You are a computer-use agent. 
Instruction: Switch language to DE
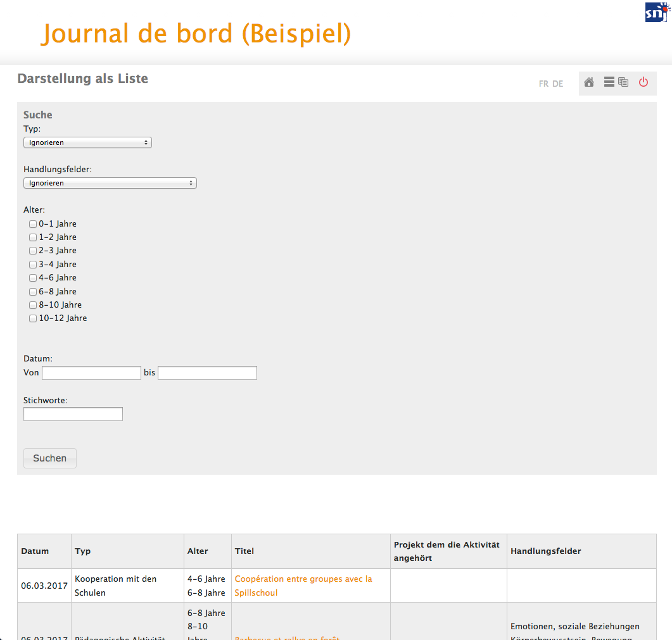tap(557, 84)
